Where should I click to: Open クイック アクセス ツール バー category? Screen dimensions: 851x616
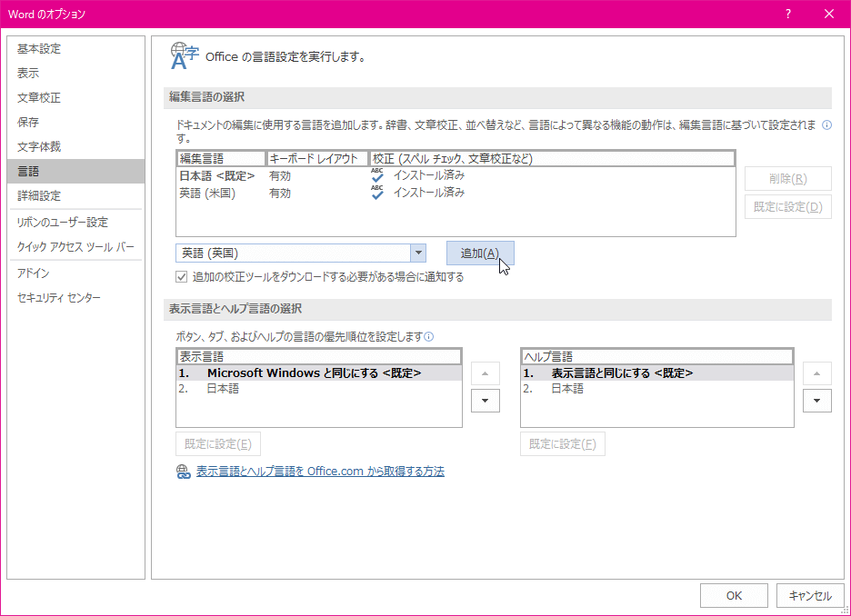tap(76, 247)
